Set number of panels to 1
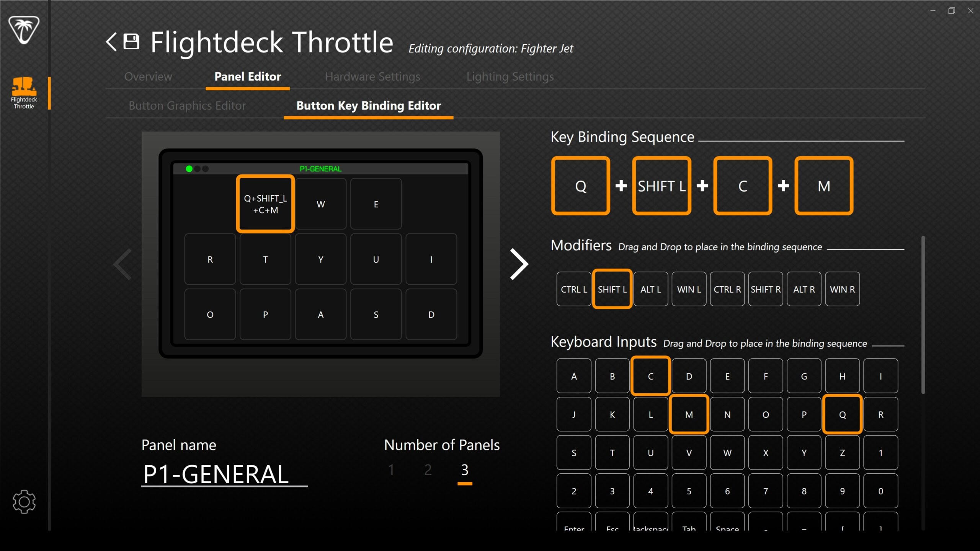Image resolution: width=980 pixels, height=551 pixels. pyautogui.click(x=391, y=470)
